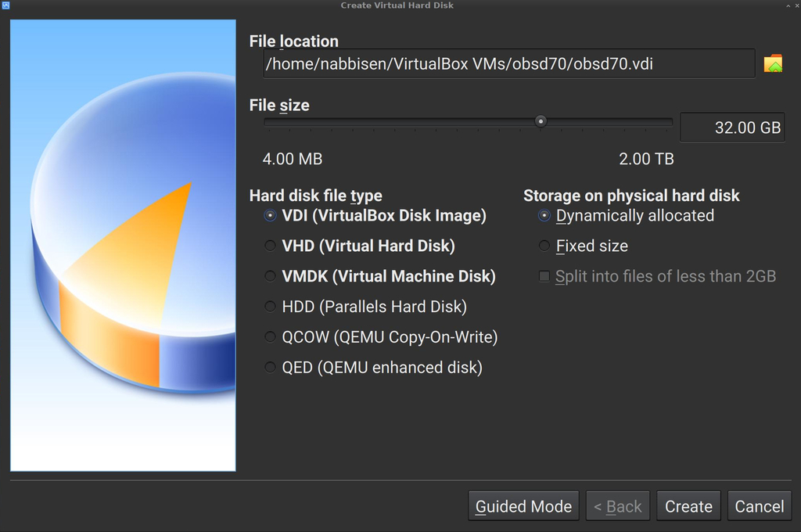Switch to Guided Mode
Screen dimensions: 801x532
pos(523,506)
